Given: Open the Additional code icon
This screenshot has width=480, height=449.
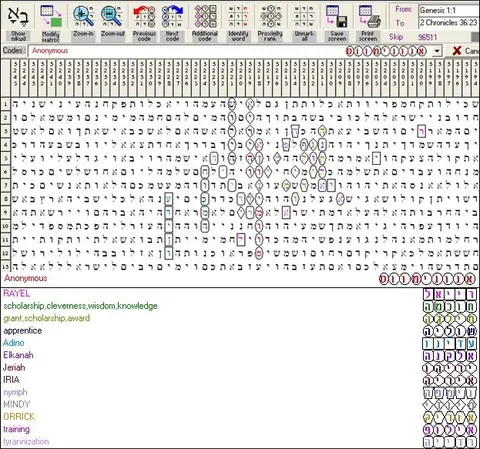Looking at the screenshot, I should click(205, 16).
